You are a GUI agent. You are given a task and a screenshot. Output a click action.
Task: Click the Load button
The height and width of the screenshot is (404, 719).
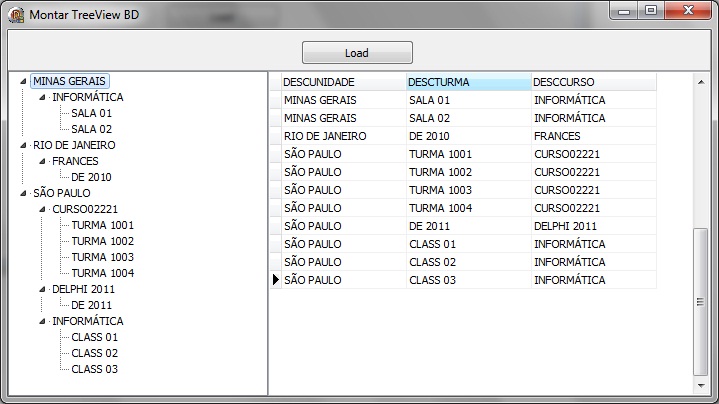[x=357, y=53]
